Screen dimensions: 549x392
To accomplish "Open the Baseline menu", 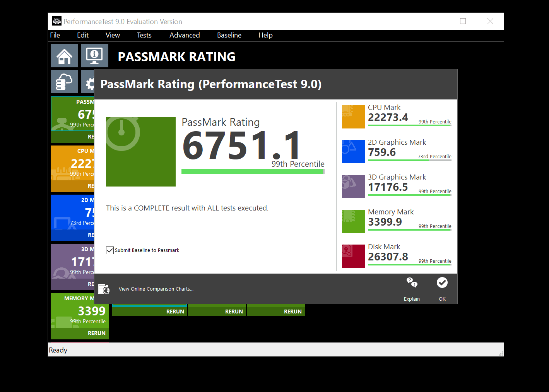I will pos(229,35).
